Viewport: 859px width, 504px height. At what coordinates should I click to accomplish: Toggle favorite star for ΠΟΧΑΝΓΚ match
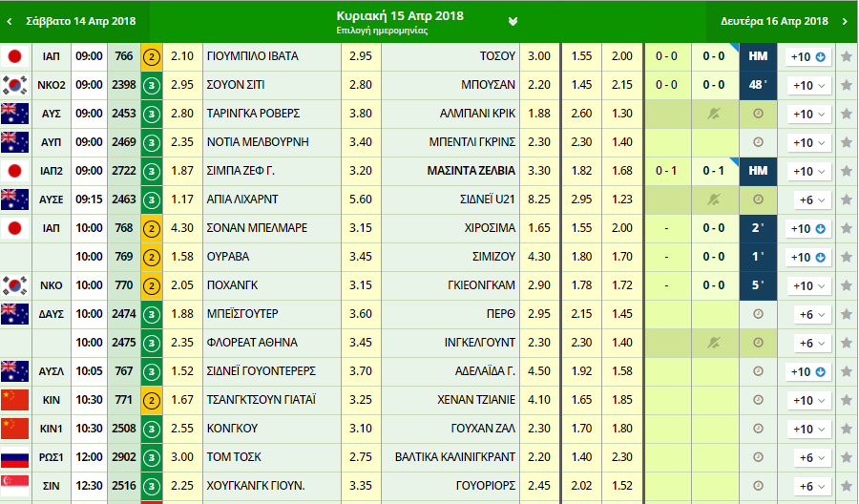(x=846, y=285)
